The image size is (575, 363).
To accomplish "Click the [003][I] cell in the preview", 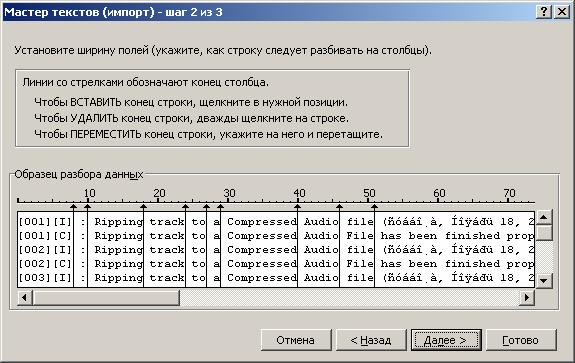I will click(x=45, y=278).
